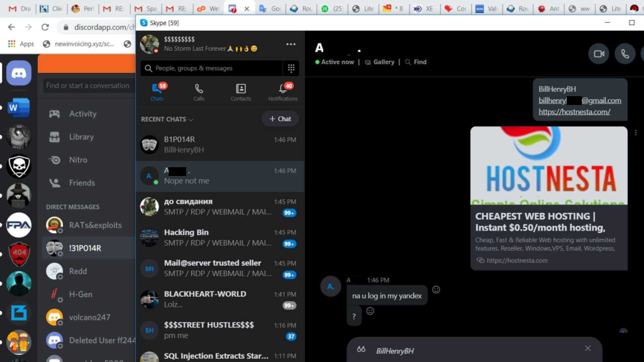Image resolution: width=644 pixels, height=362 pixels.
Task: Open the FPA server icon in Discord
Action: pyautogui.click(x=18, y=224)
